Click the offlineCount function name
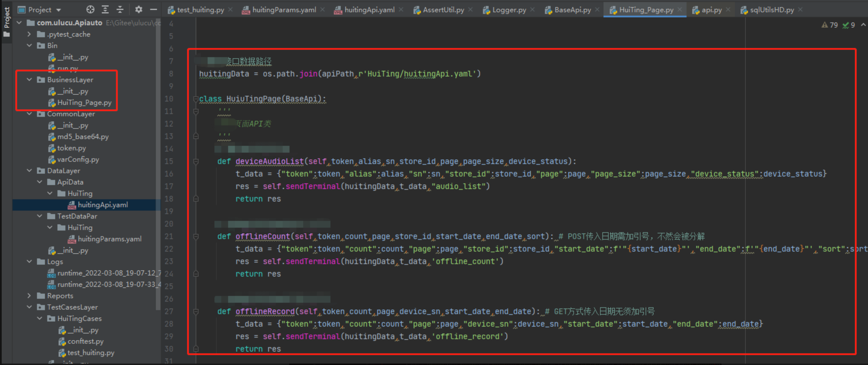 point(263,237)
